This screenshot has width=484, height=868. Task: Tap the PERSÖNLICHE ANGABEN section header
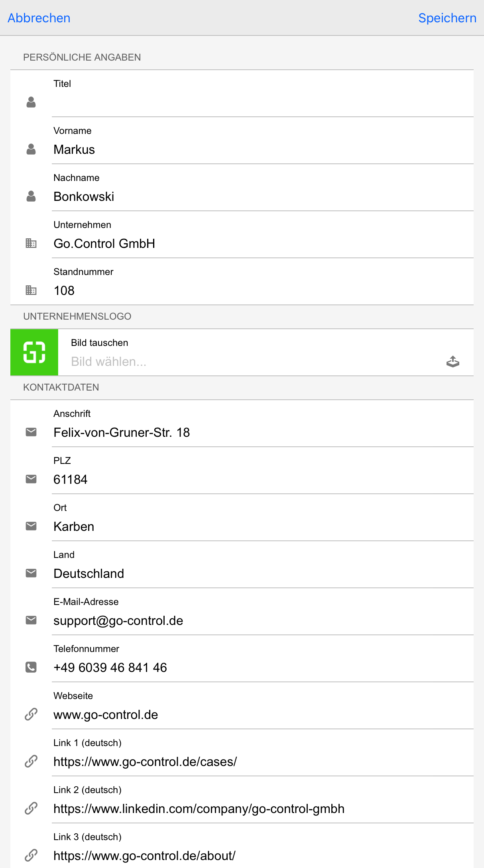click(x=82, y=57)
